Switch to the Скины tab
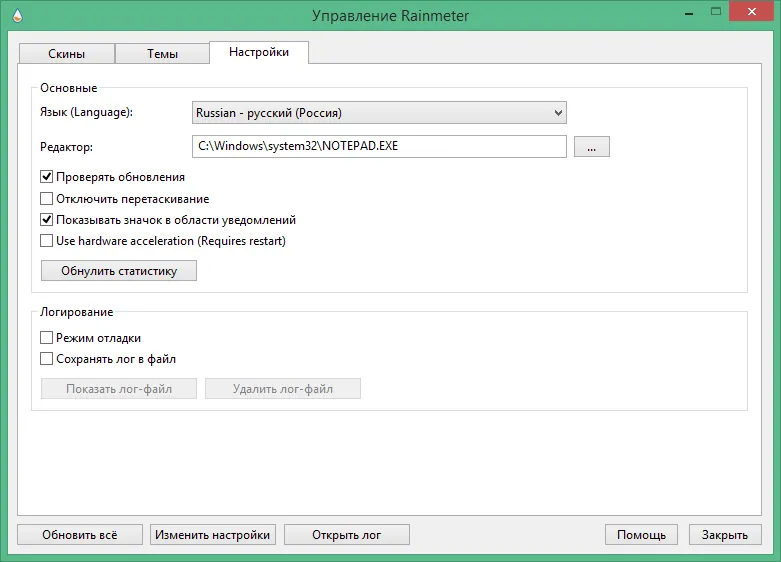The height and width of the screenshot is (562, 781). click(66, 53)
